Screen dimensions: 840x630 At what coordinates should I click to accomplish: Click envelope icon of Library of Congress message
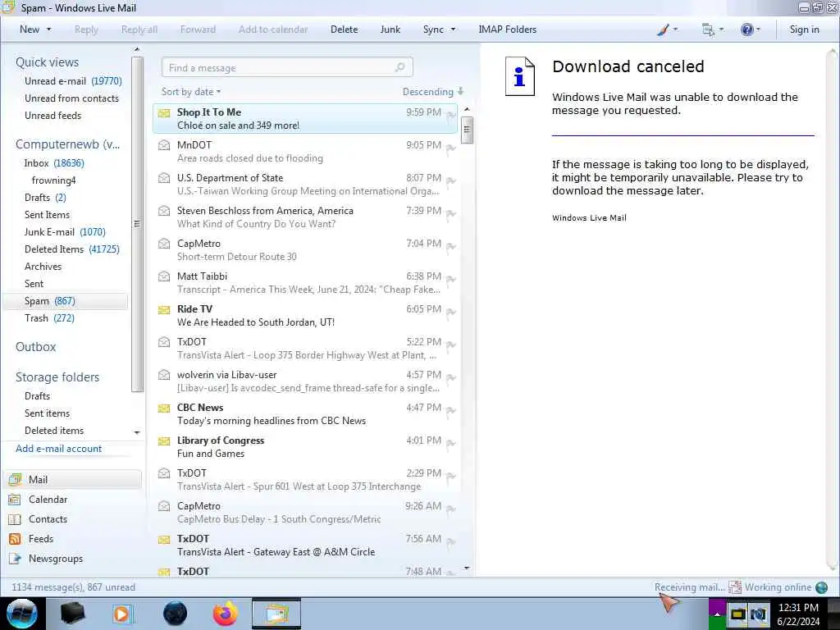pyautogui.click(x=164, y=441)
